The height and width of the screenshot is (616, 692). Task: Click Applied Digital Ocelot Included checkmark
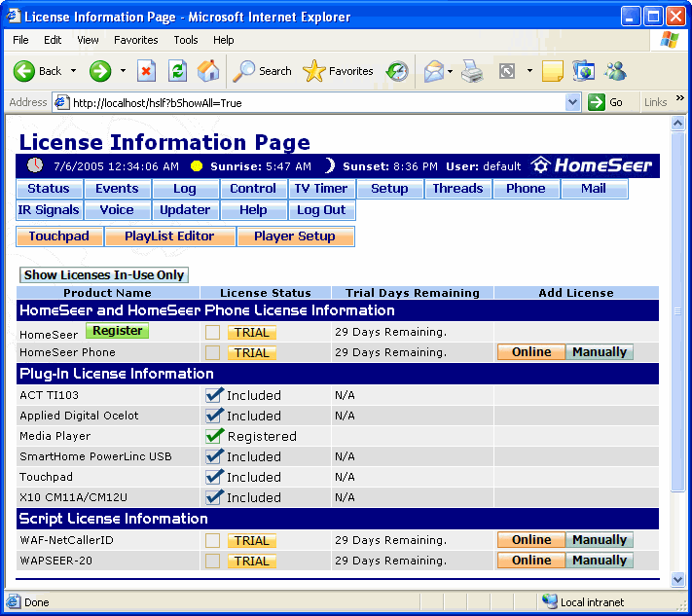[x=214, y=415]
